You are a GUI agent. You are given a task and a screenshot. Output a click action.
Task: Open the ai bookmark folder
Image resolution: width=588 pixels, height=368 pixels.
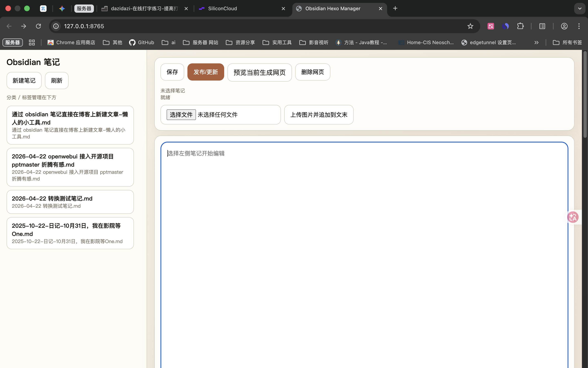(169, 42)
